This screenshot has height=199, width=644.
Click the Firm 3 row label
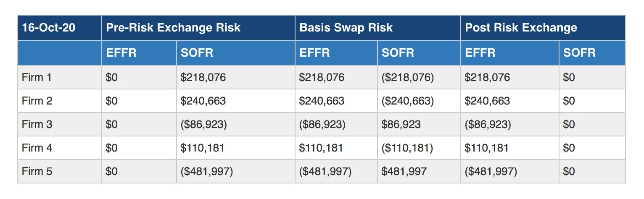pos(37,125)
